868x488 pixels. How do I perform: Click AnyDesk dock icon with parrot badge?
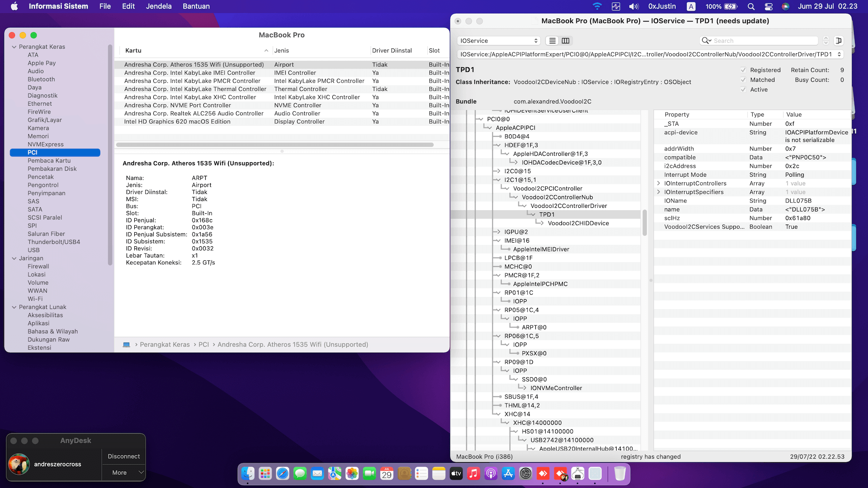pos(561,474)
